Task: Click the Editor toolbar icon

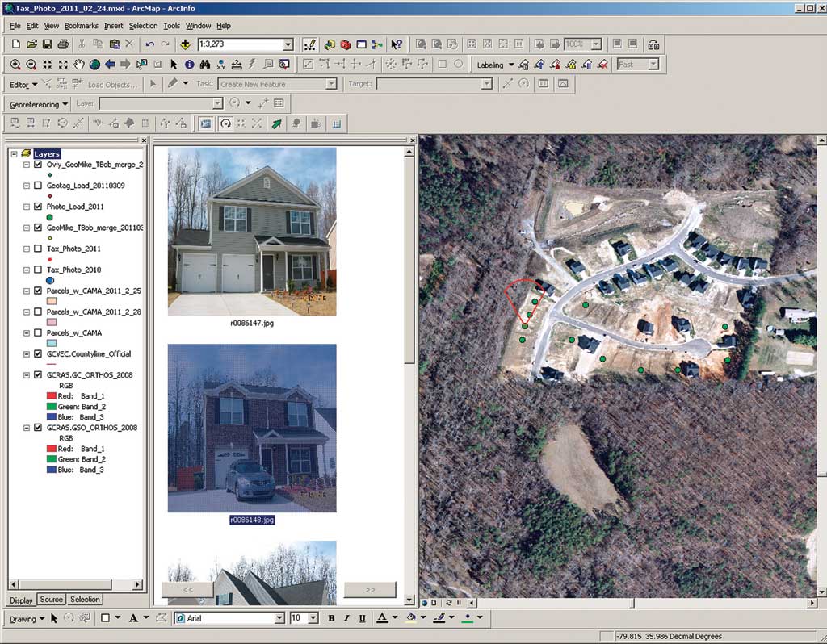Action: 310,45
